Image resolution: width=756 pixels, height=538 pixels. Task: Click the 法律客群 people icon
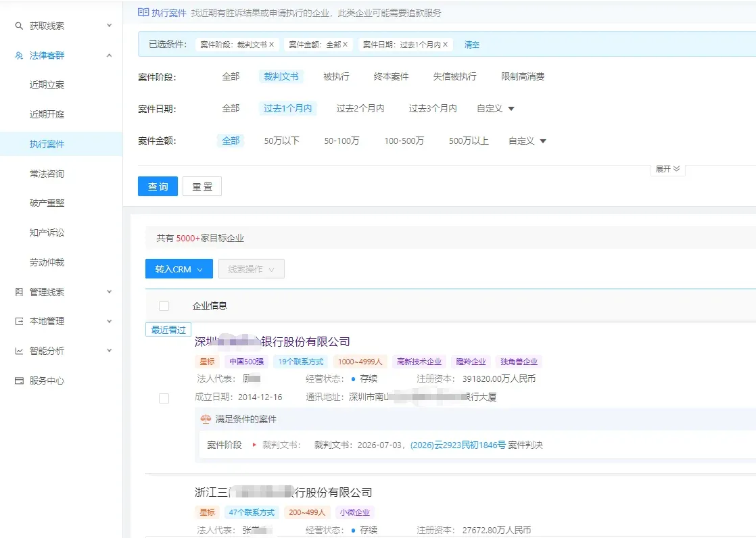click(x=19, y=55)
